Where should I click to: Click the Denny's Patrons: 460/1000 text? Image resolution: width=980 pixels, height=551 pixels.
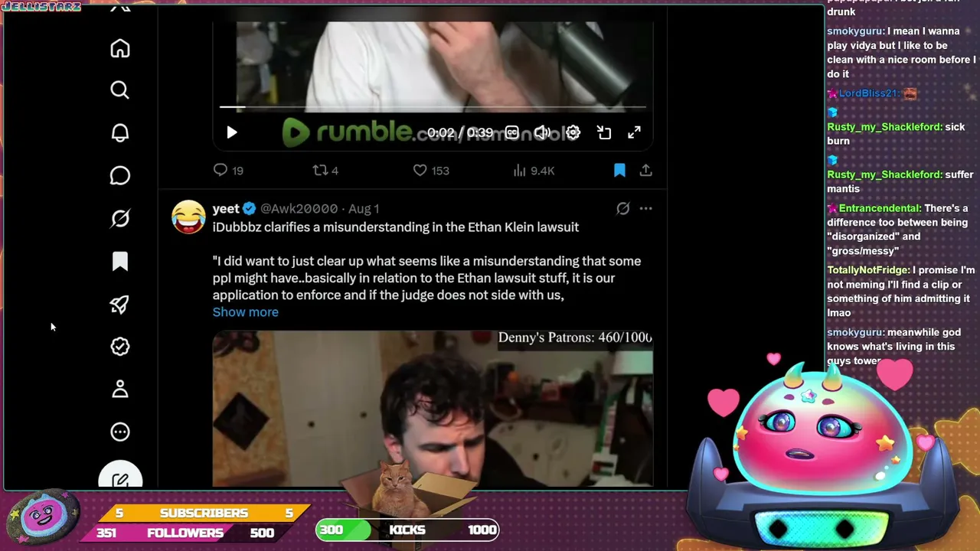click(x=575, y=337)
